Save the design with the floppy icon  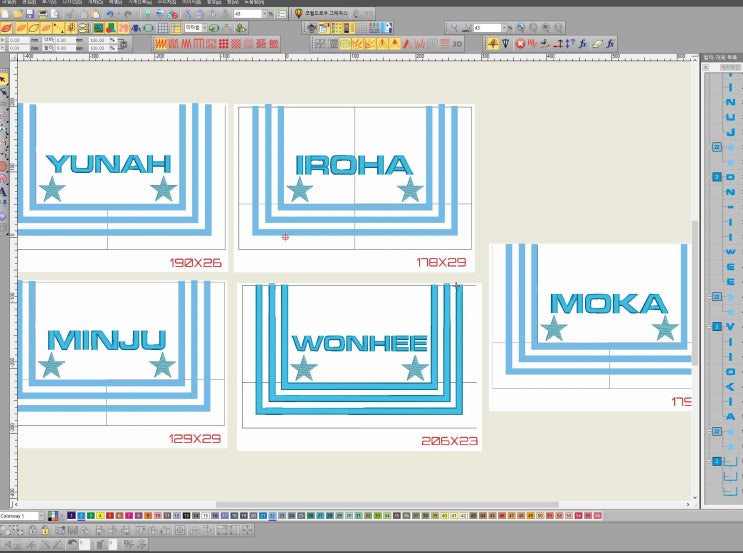coord(30,14)
